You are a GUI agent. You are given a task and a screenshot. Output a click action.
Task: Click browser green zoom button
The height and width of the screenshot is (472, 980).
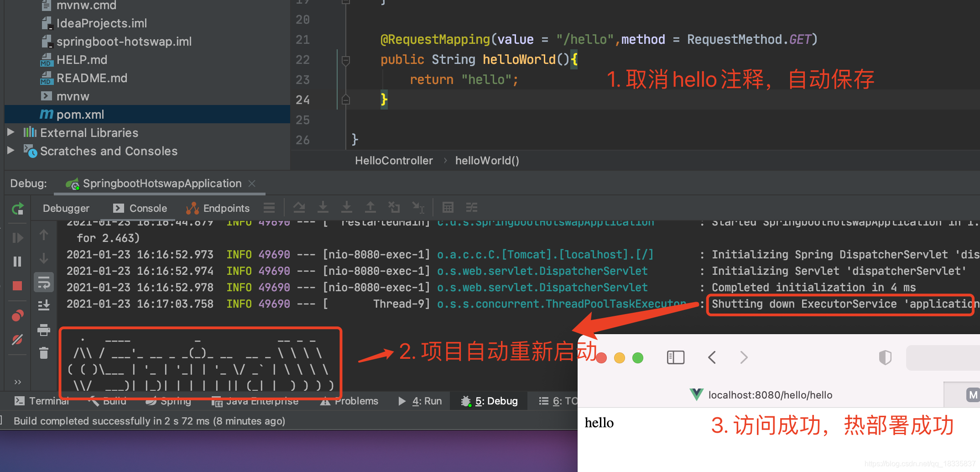638,358
